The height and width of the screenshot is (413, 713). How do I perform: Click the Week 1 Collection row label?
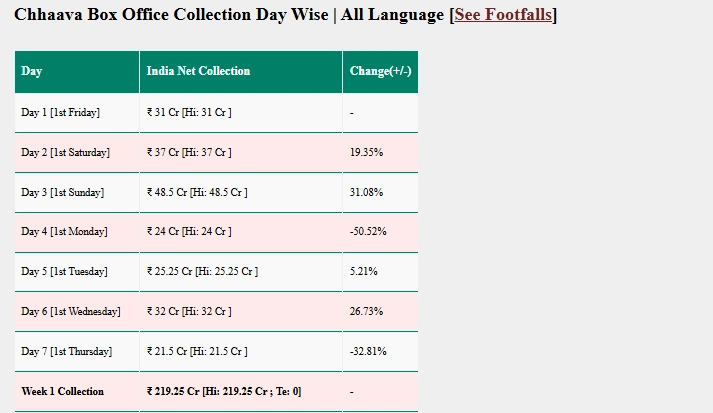tap(62, 391)
